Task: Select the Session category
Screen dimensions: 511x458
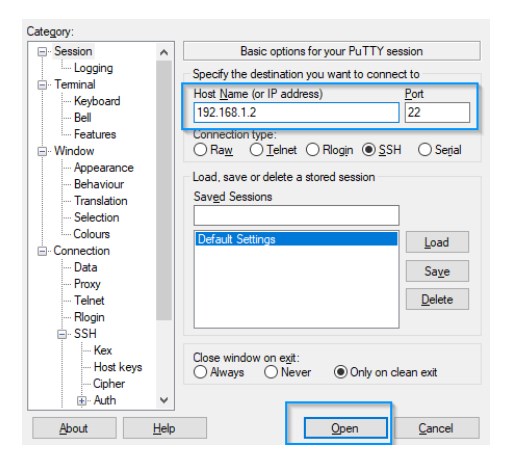Action: tap(73, 51)
